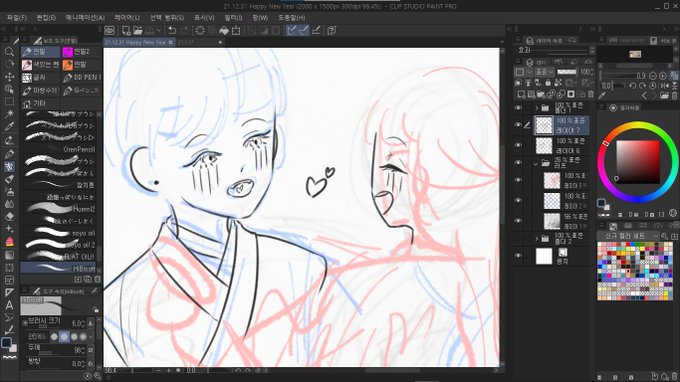Viewport: 680px width, 382px height.
Task: Click the Open file folder icon
Action: pyautogui.click(x=138, y=30)
